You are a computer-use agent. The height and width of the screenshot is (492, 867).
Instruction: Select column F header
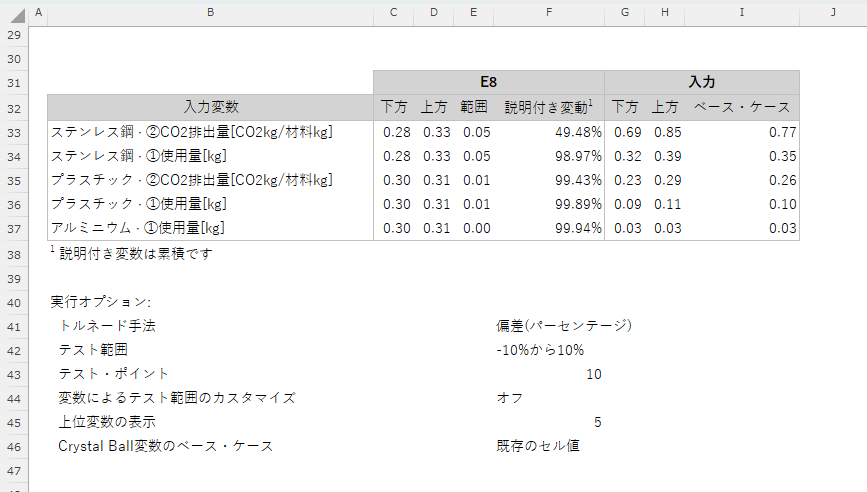[x=548, y=12]
